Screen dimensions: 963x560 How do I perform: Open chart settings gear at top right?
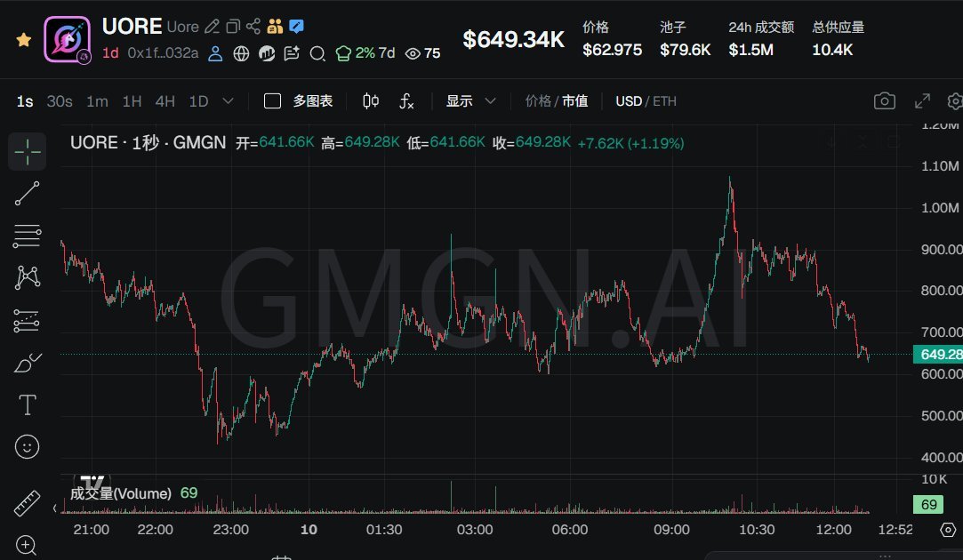point(955,101)
